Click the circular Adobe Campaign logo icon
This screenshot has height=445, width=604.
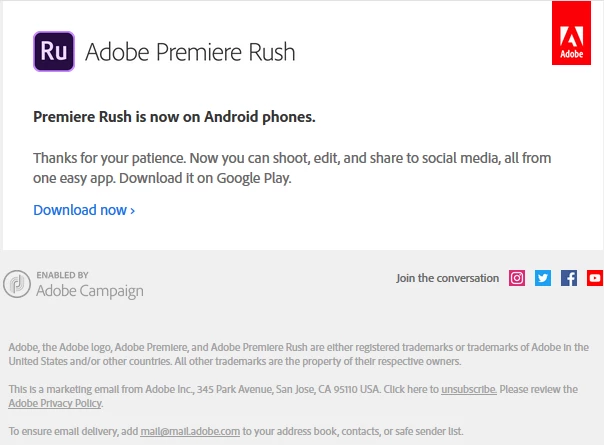pos(17,284)
